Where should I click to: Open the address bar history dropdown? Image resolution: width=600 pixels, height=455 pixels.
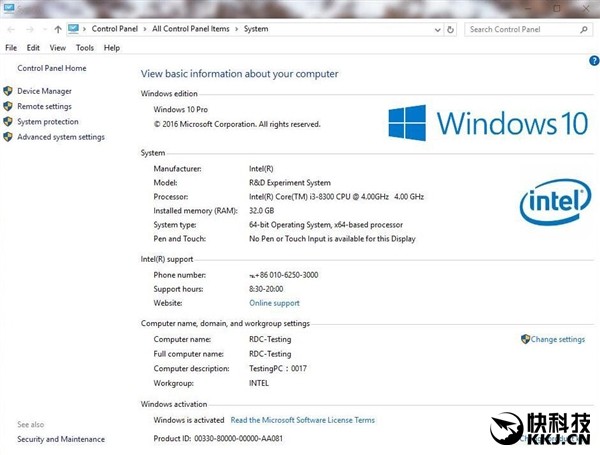(x=438, y=30)
